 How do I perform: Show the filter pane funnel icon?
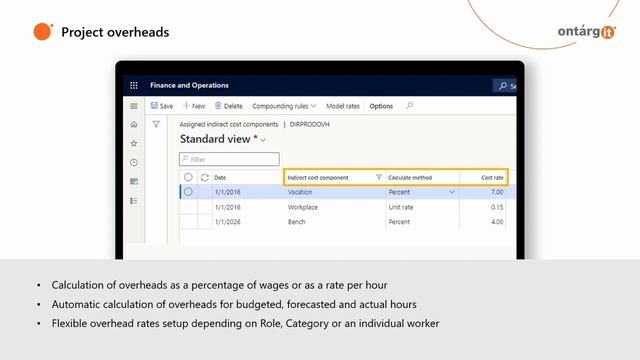click(156, 124)
